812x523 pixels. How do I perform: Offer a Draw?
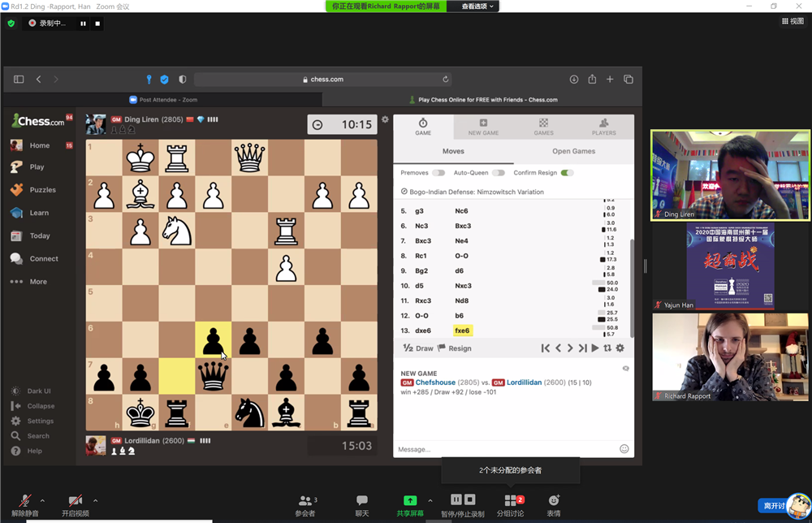(x=418, y=348)
